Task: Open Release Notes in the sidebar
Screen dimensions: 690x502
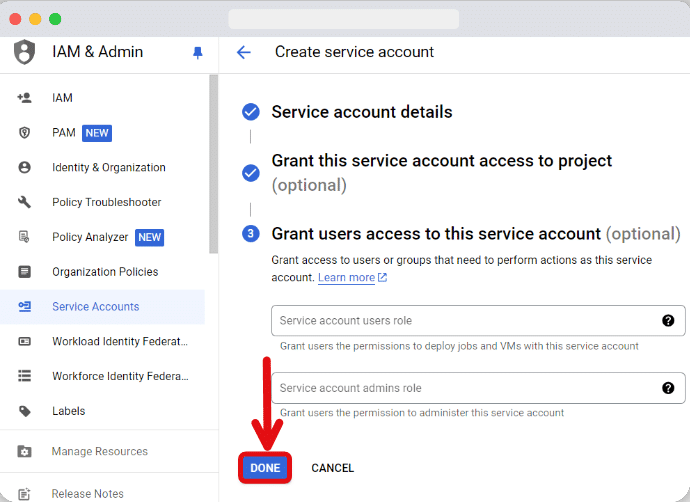Action: (x=88, y=494)
